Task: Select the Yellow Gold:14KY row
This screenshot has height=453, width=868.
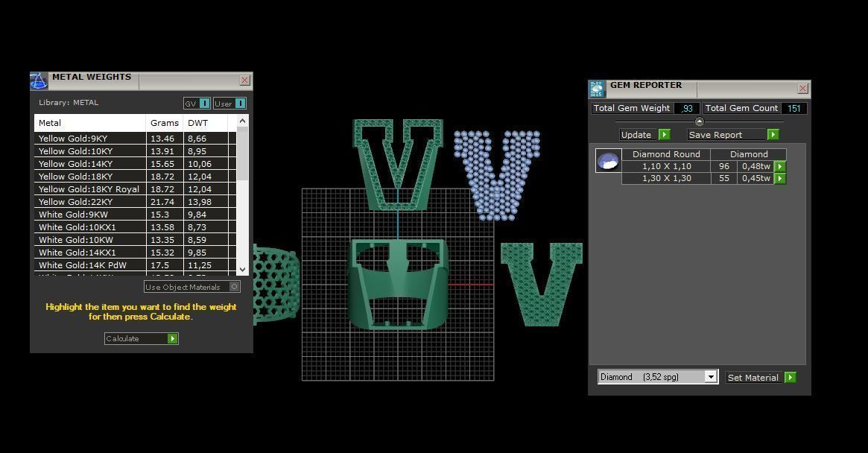Action: pyautogui.click(x=135, y=164)
